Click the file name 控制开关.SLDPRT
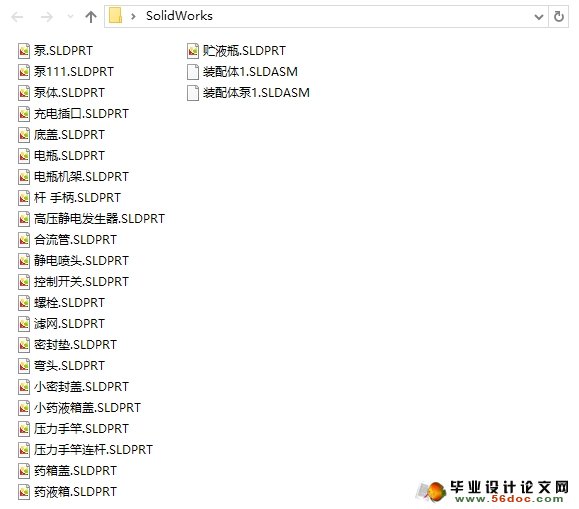 tap(81, 282)
